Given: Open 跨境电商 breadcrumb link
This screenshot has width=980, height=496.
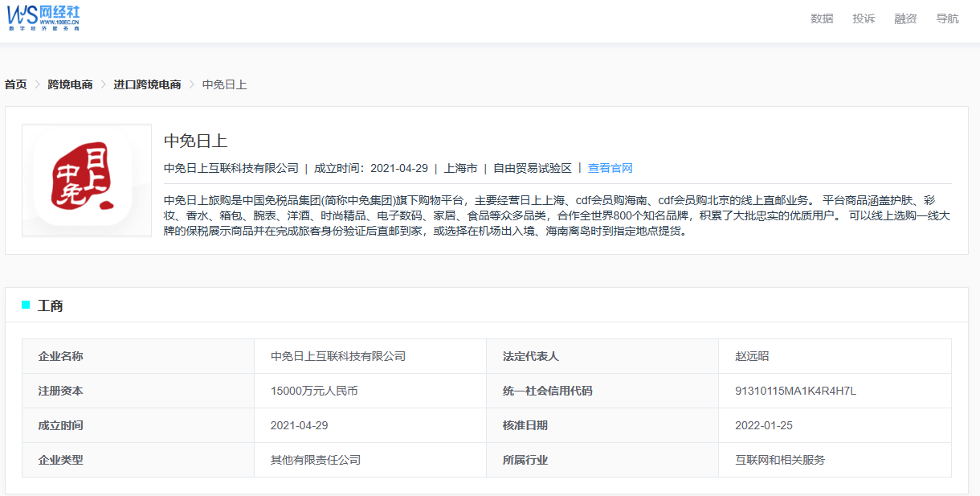Looking at the screenshot, I should 70,84.
